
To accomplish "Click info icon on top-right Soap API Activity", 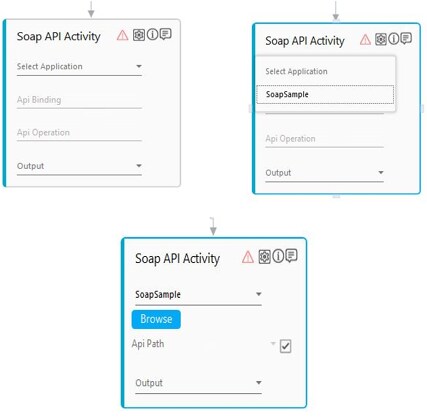I will 394,39.
